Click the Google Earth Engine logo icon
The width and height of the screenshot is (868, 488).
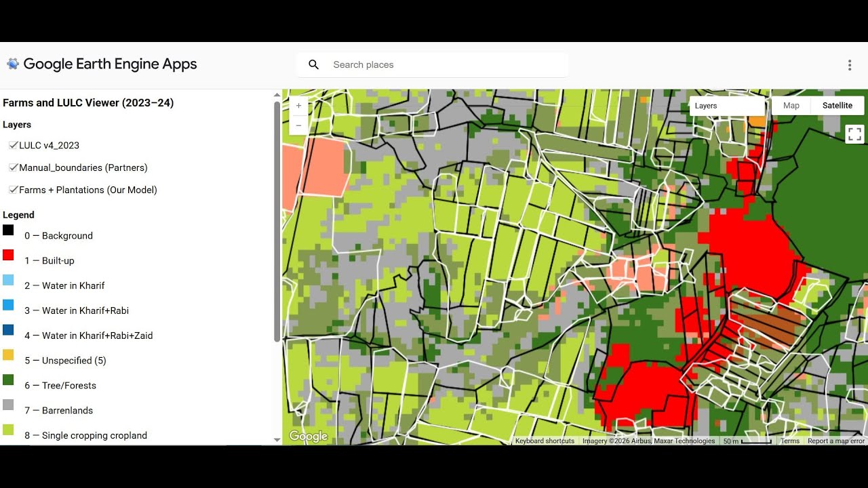point(13,64)
